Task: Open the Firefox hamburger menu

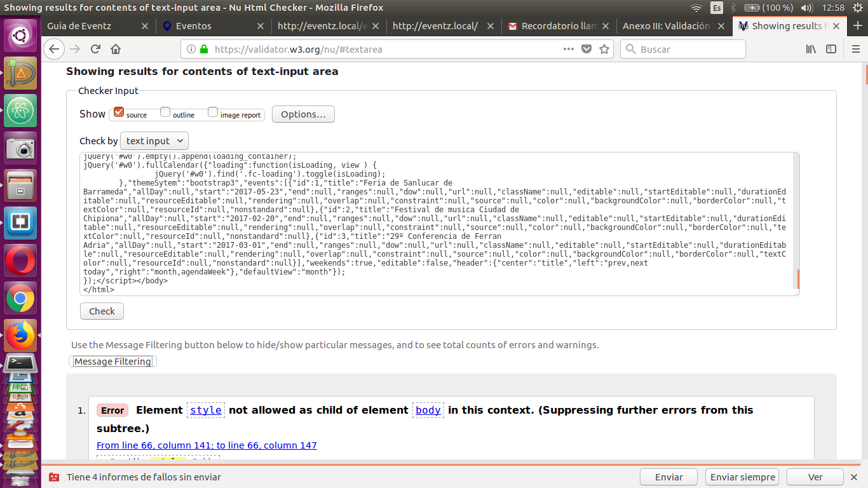Action: click(855, 49)
